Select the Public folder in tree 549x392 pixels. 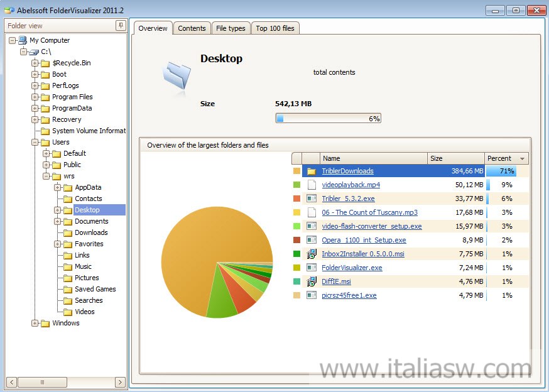(x=72, y=165)
